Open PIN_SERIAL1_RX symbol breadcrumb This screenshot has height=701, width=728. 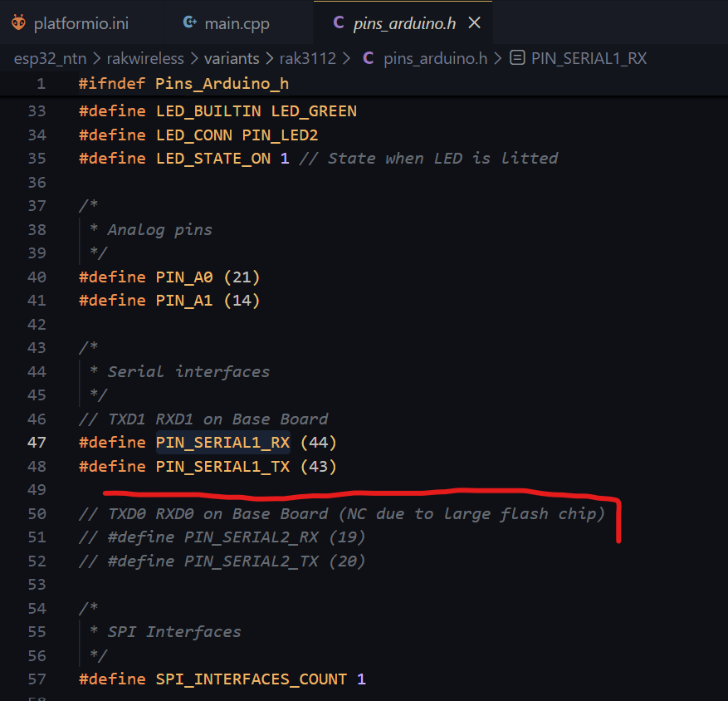pyautogui.click(x=589, y=58)
